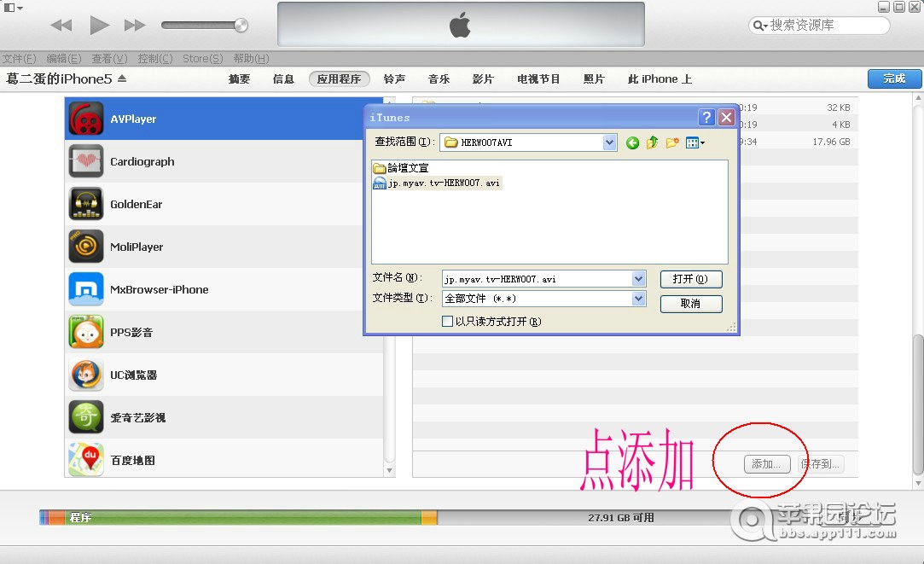Open the file type dropdown
The width and height of the screenshot is (924, 564).
pyautogui.click(x=638, y=299)
